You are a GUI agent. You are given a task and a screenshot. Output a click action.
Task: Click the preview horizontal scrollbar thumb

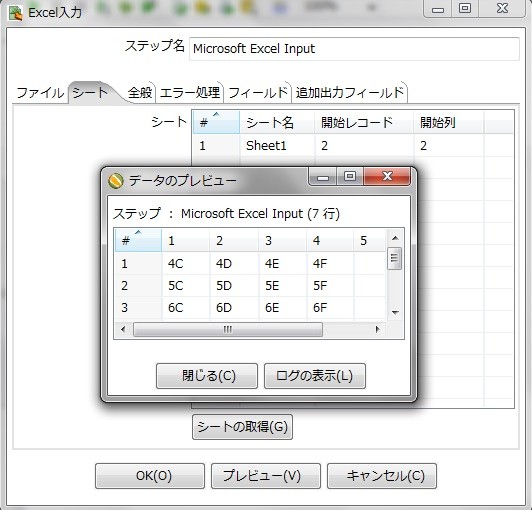point(228,329)
